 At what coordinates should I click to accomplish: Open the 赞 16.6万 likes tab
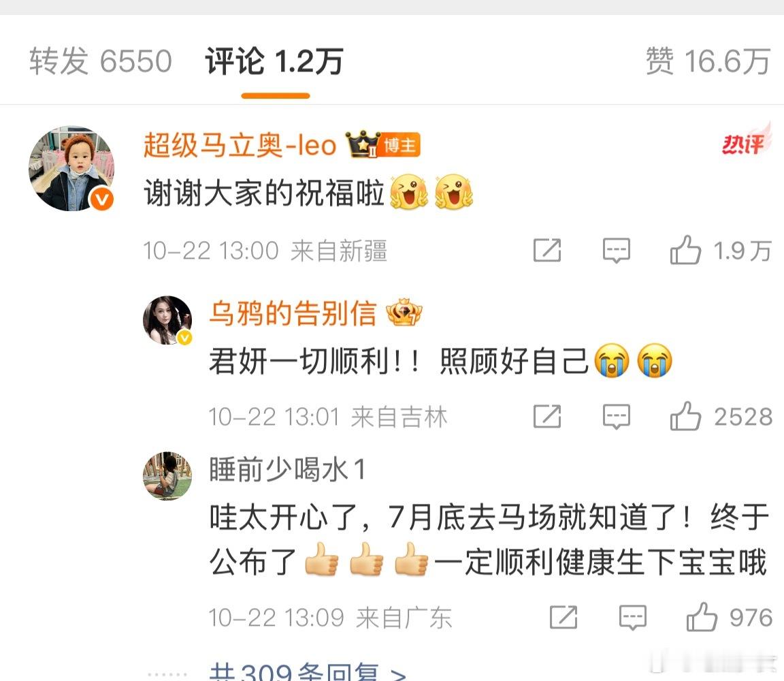point(708,61)
